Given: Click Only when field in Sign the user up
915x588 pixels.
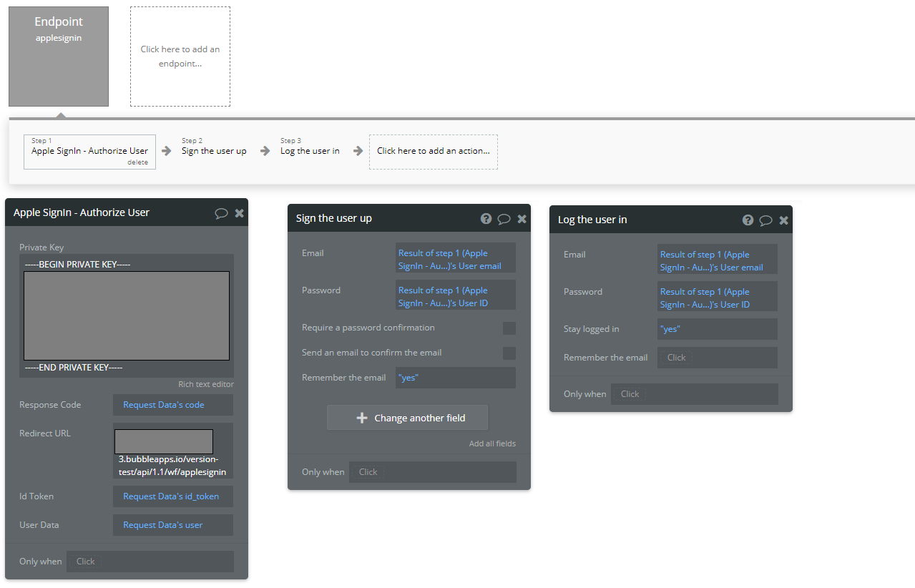Looking at the screenshot, I should click(433, 472).
